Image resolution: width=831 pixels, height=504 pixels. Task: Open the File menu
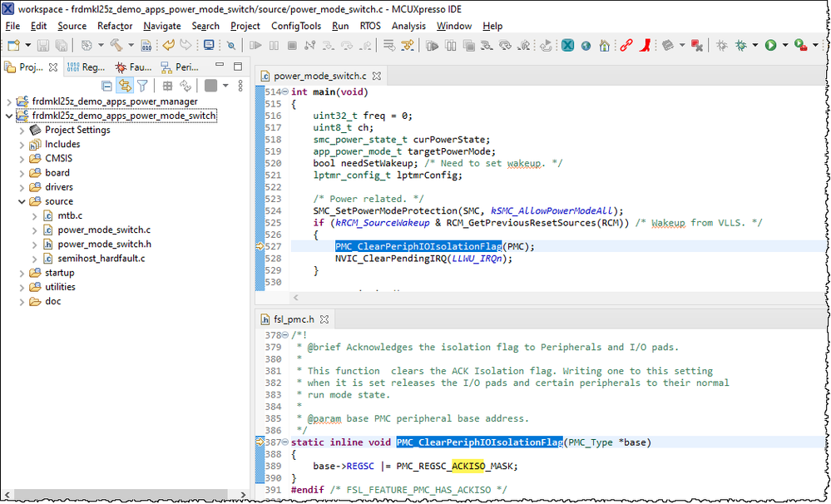(x=12, y=26)
